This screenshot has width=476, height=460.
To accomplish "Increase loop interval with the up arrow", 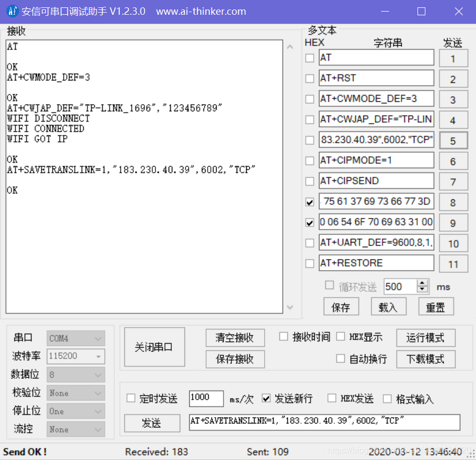I will 422,283.
